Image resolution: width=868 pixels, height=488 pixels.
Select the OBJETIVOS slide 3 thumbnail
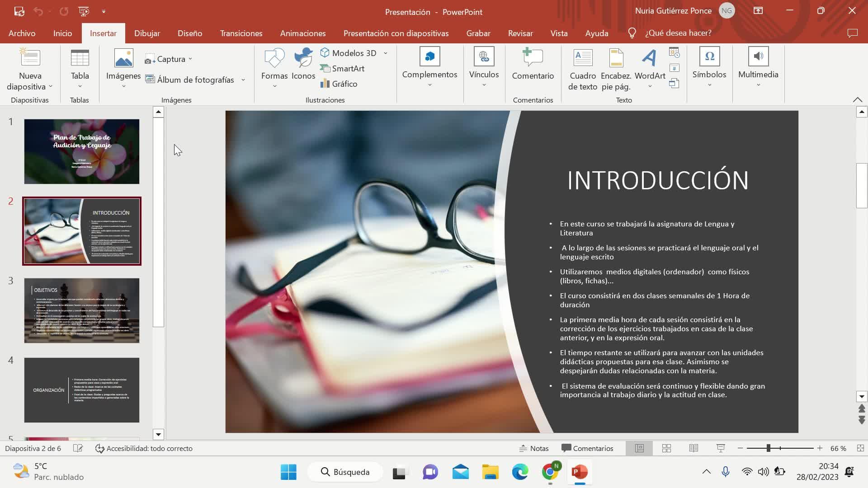click(x=82, y=310)
